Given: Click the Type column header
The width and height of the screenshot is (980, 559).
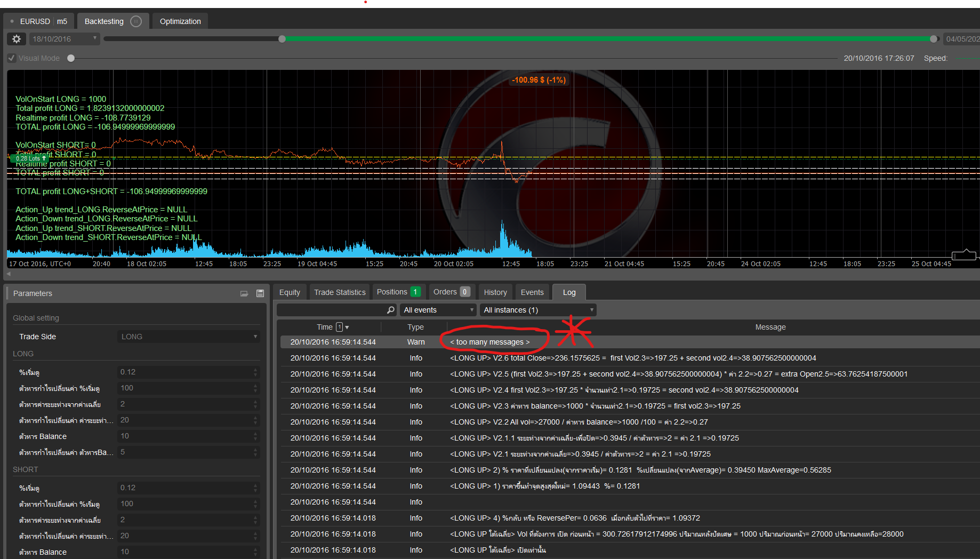Looking at the screenshot, I should click(x=415, y=327).
